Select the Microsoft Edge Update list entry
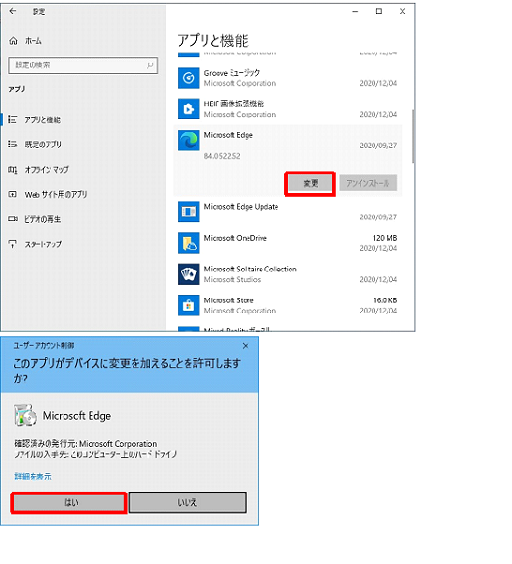 click(x=288, y=212)
